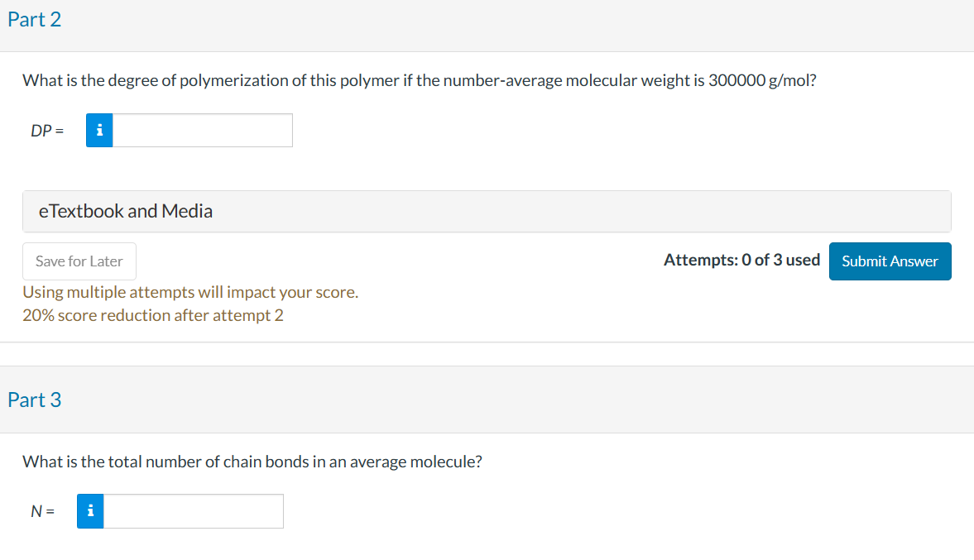974x560 pixels.
Task: Collapse the Part 2 section header
Action: [x=35, y=18]
